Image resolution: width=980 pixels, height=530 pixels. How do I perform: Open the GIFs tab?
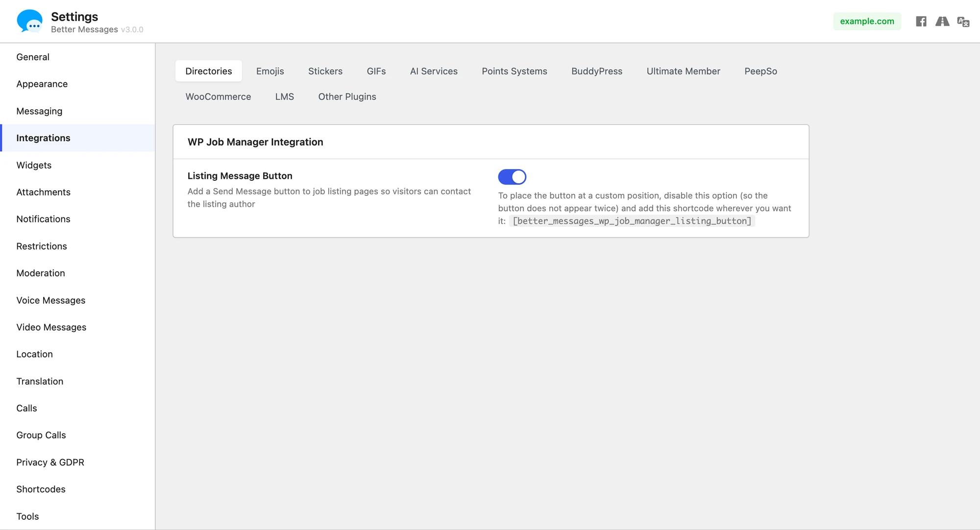pos(376,71)
